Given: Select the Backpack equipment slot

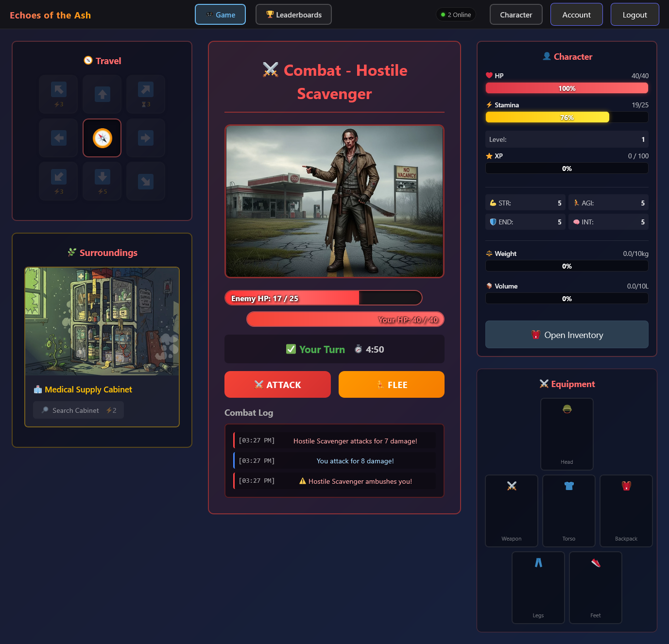Looking at the screenshot, I should 626,510.
